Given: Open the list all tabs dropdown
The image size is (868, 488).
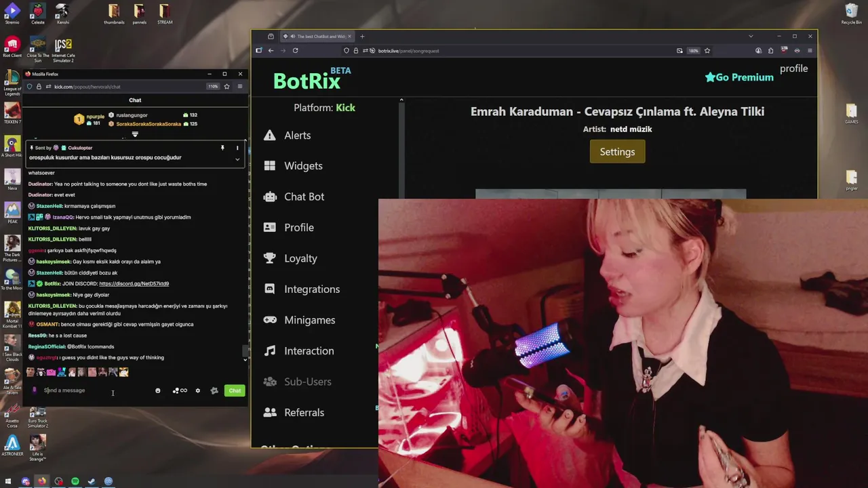Looking at the screenshot, I should tap(751, 37).
